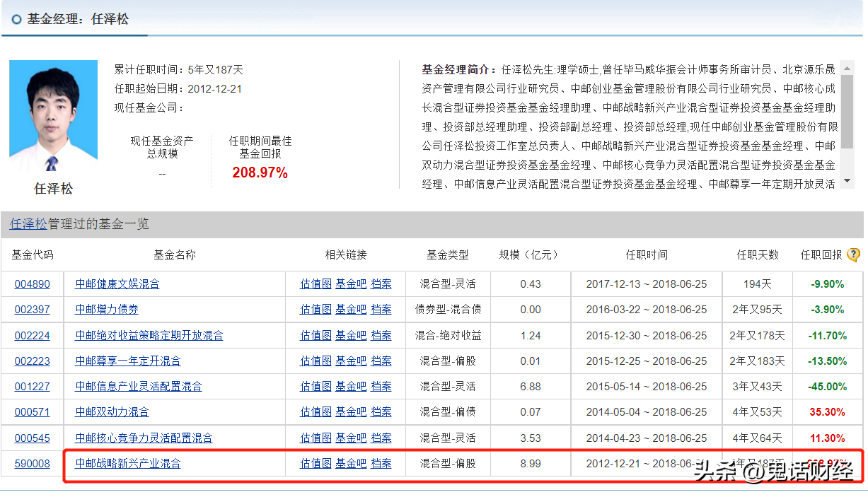Open 基金吧 for 中邮健康文娱混合
This screenshot has height=497, width=868.
351,284
